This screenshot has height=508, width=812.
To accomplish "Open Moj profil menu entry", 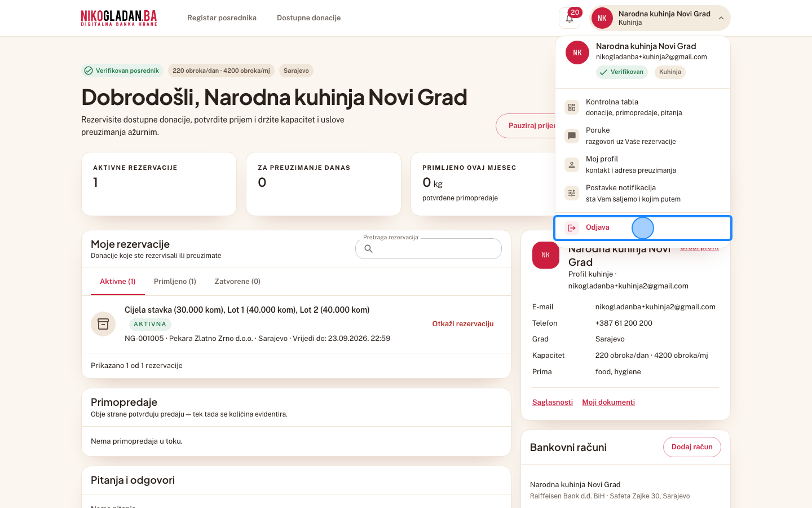I will click(x=643, y=165).
